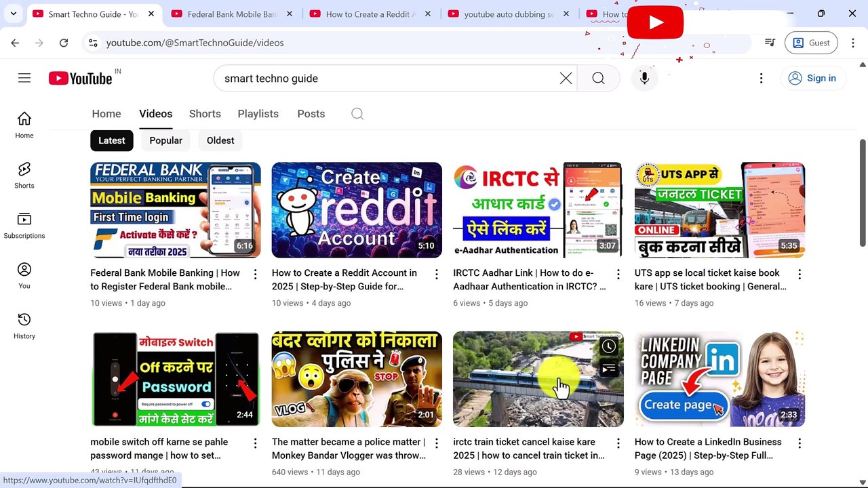Image resolution: width=868 pixels, height=488 pixels.
Task: Open Chrome three-dot menu
Action: pyautogui.click(x=853, y=43)
